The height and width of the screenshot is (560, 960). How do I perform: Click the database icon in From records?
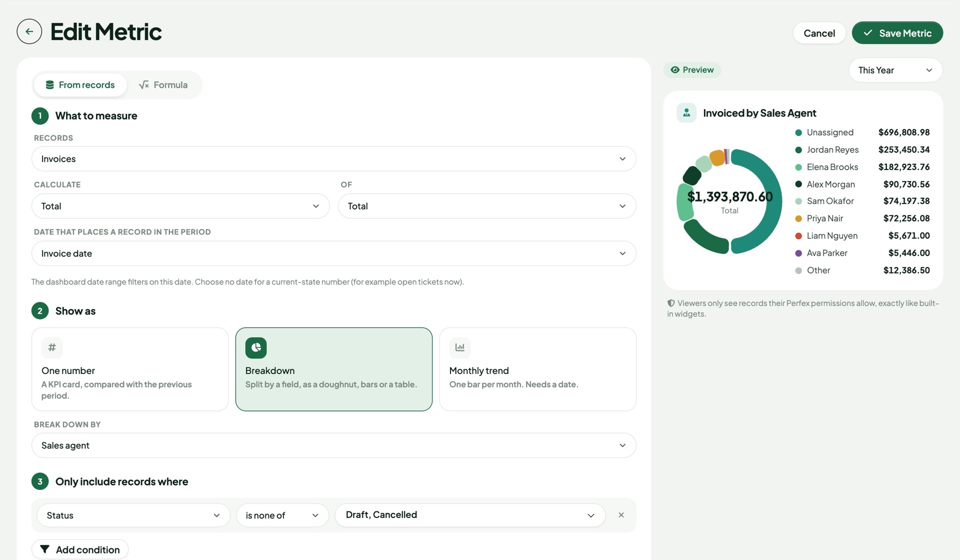(49, 85)
